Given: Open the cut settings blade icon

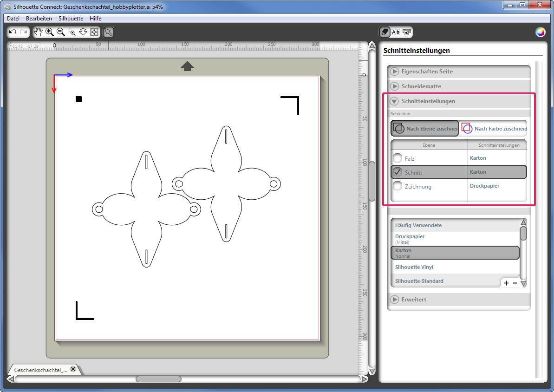Looking at the screenshot, I should (385, 32).
